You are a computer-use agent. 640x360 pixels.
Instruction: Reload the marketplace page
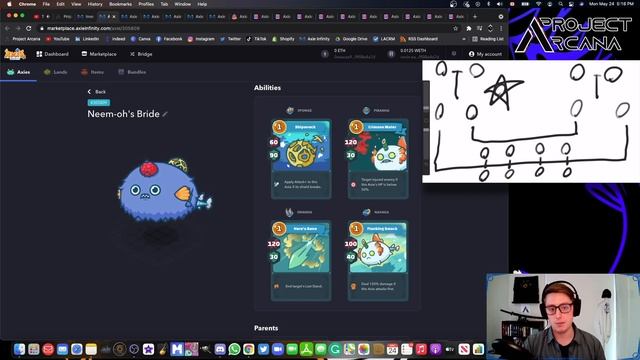29,28
